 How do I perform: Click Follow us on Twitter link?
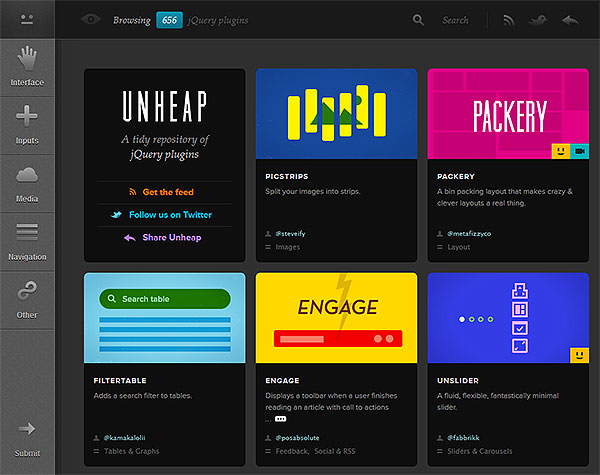point(169,215)
